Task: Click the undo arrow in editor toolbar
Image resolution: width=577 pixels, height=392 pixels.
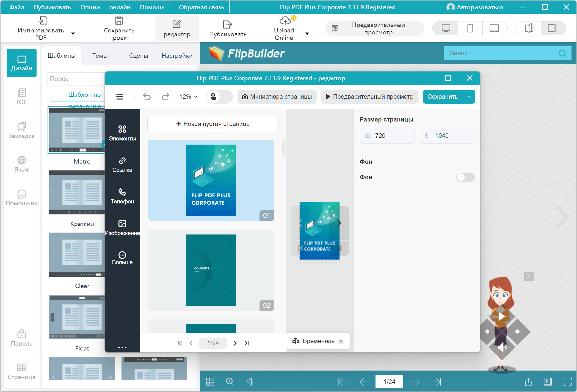Action: 147,97
